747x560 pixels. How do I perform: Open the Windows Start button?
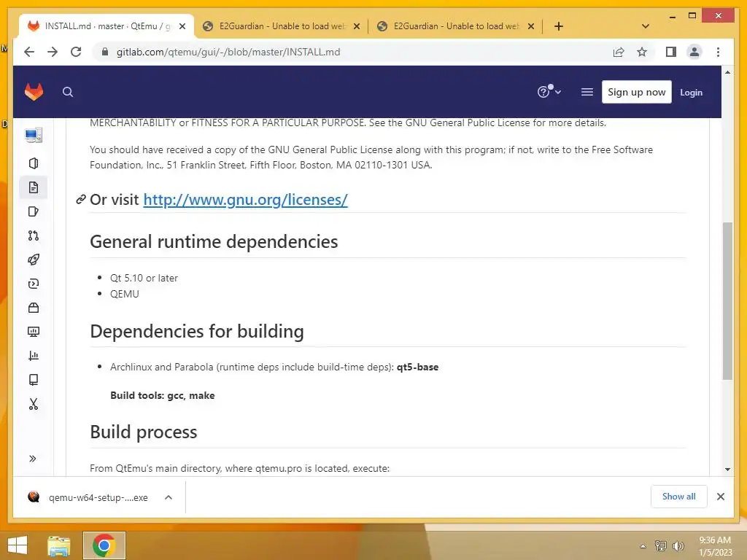(18, 545)
